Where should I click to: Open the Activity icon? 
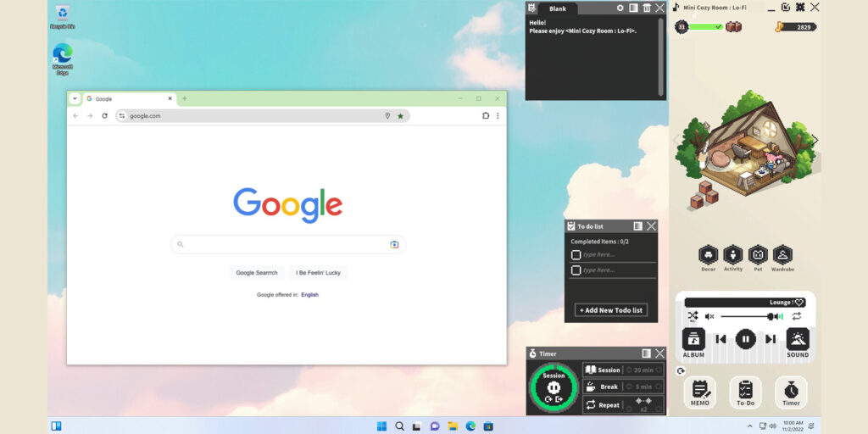[x=733, y=254]
